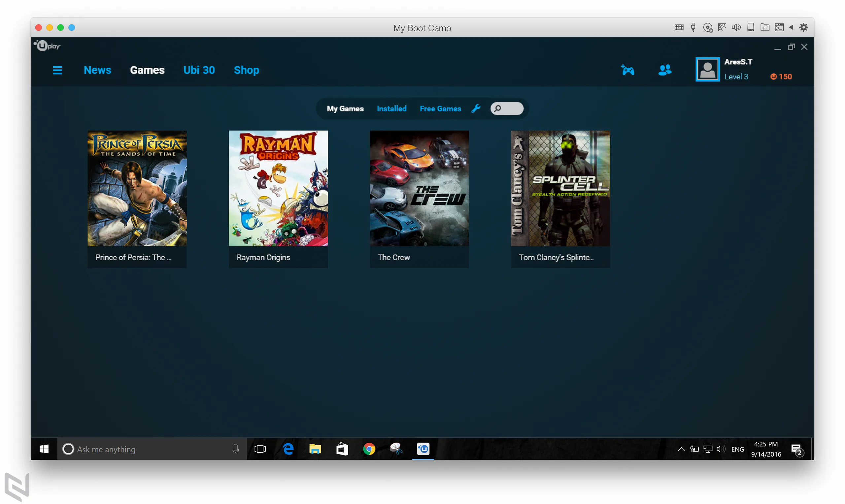This screenshot has width=845, height=504.
Task: Open Rayman Origins game tile
Action: click(278, 199)
